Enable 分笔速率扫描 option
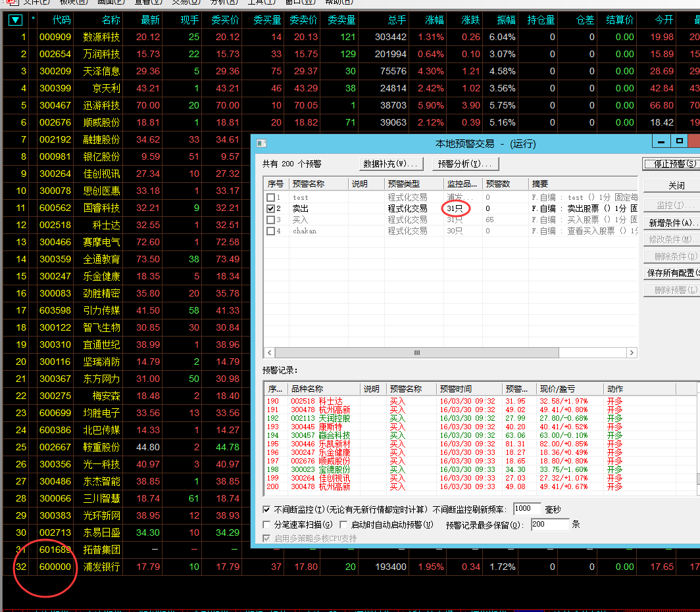Image resolution: width=700 pixels, height=612 pixels. coord(266,525)
